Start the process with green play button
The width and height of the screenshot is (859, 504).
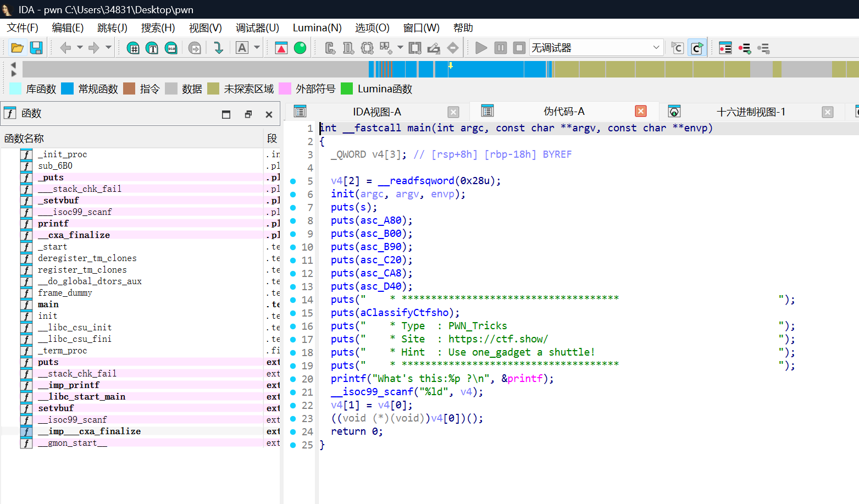point(481,48)
